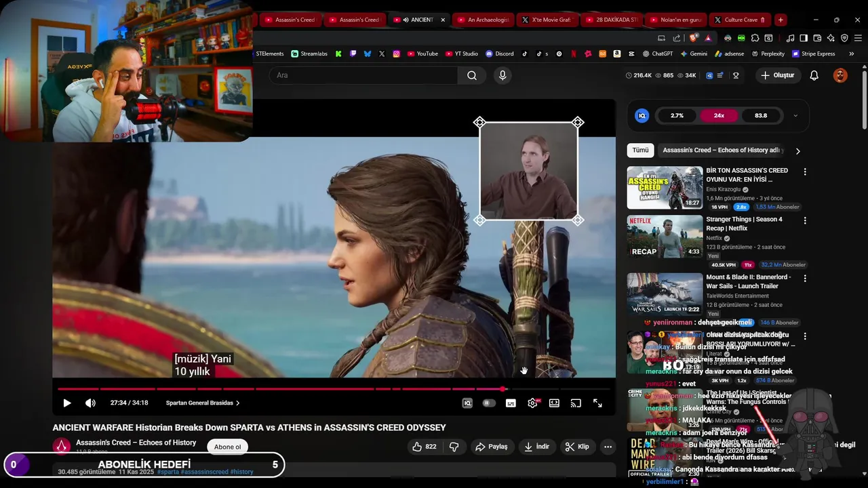Click the vidIQ IQ logo badge
This screenshot has width=868, height=488.
[642, 116]
